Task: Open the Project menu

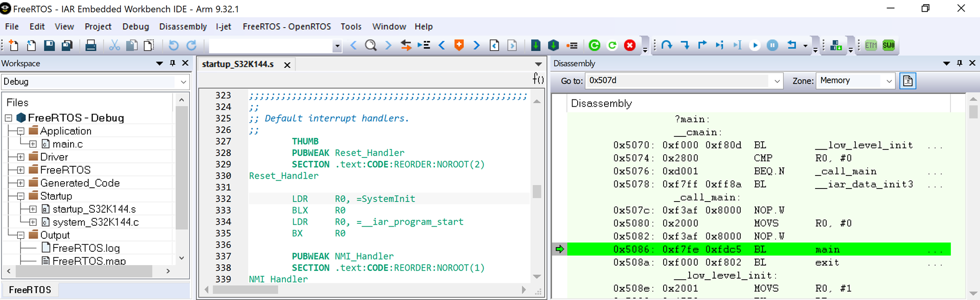Action: click(98, 26)
